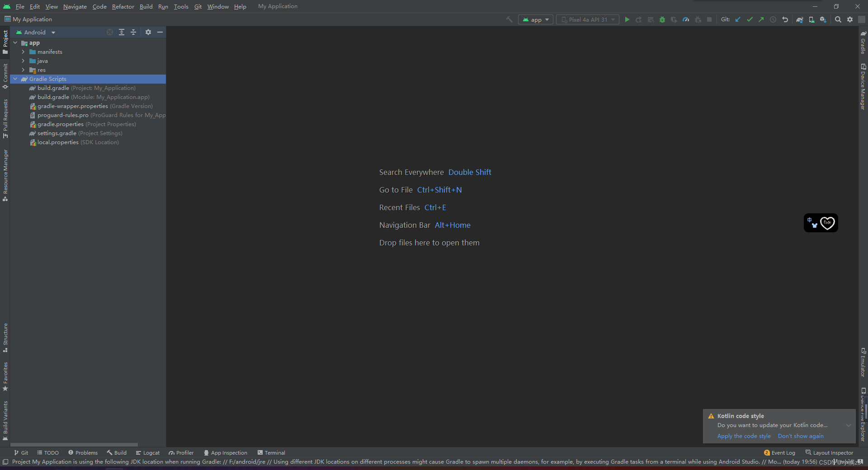Viewport: 868px width, 470px height.
Task: Collapse all in the Project panel
Action: point(133,32)
